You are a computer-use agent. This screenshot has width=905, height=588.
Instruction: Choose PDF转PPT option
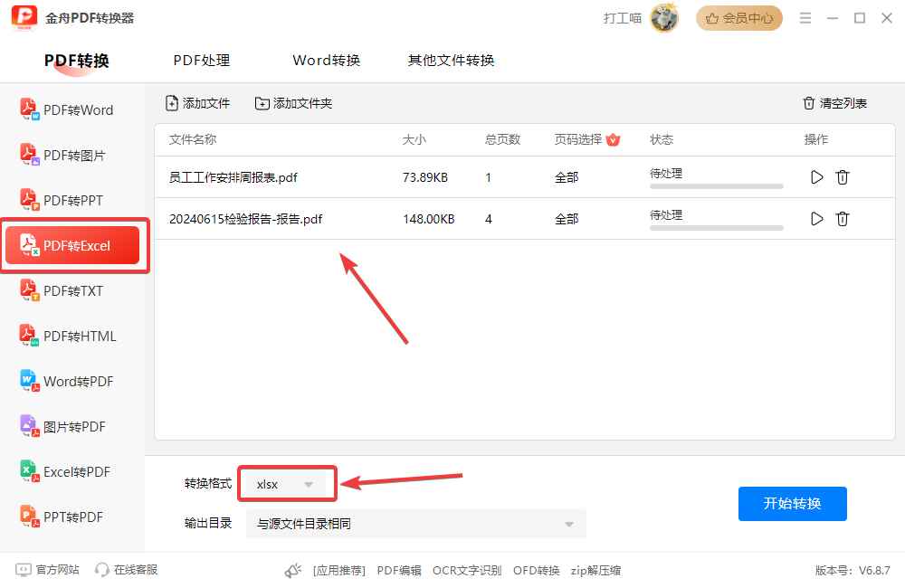[62, 200]
